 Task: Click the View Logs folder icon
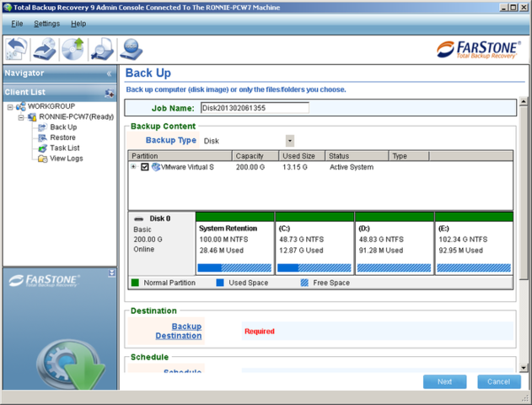click(42, 159)
